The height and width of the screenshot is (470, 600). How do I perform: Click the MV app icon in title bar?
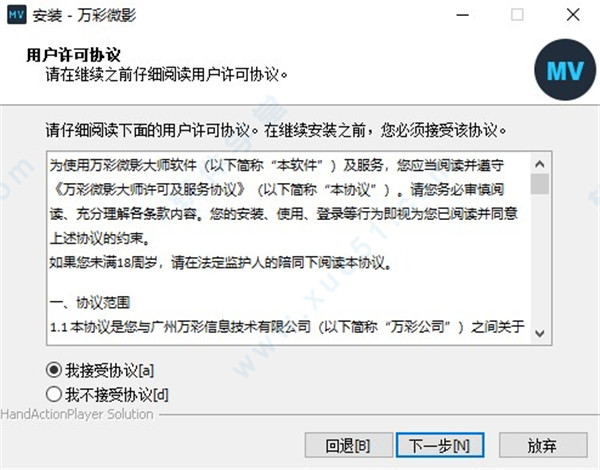17,15
